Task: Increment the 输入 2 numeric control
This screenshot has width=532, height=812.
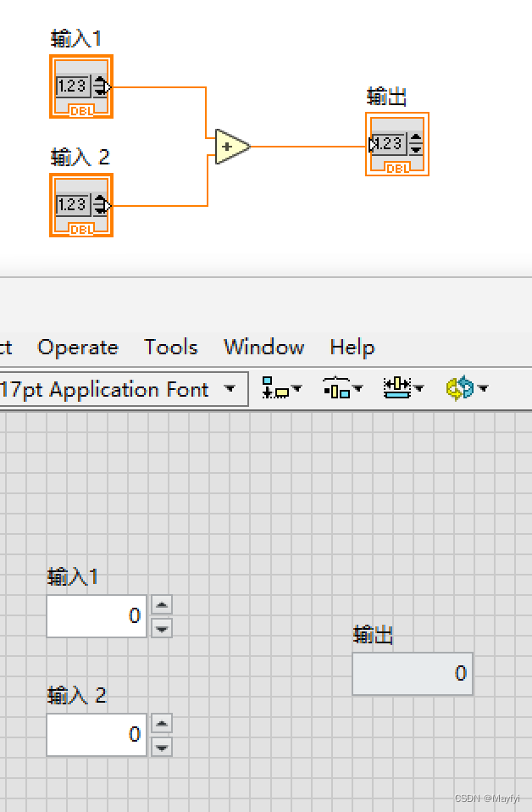Action: pyautogui.click(x=162, y=724)
